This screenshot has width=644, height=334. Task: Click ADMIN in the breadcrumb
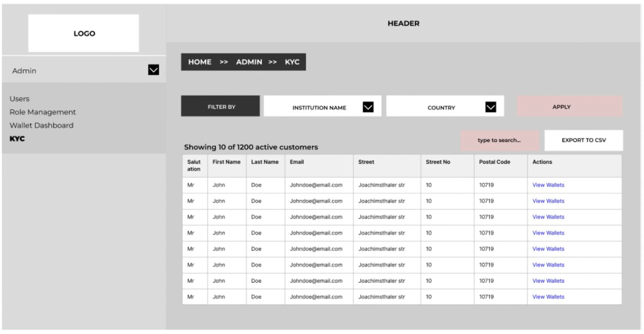[x=249, y=62]
